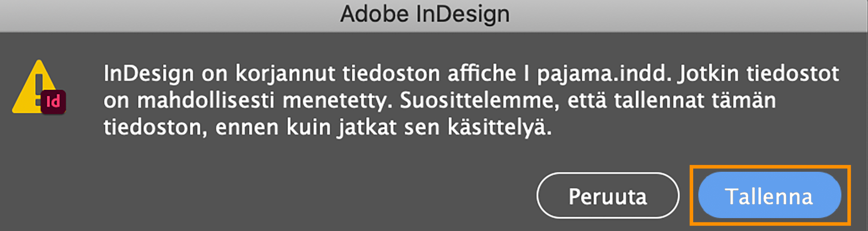The width and height of the screenshot is (868, 231).
Task: Click the word "tallennat" in the warning
Action: (x=659, y=101)
